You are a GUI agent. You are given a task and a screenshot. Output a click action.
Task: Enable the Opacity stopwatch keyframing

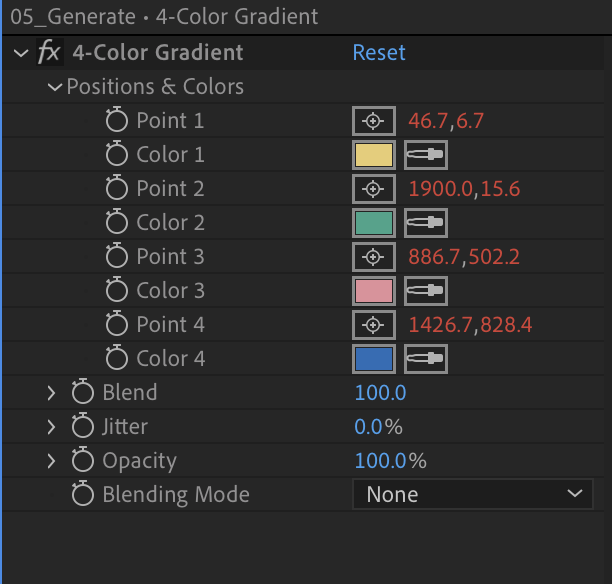83,459
